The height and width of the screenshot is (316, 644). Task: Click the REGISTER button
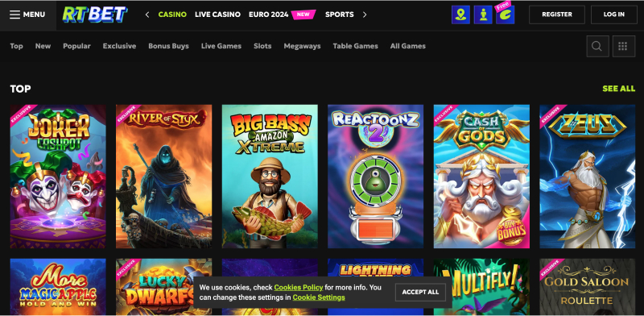pos(557,15)
